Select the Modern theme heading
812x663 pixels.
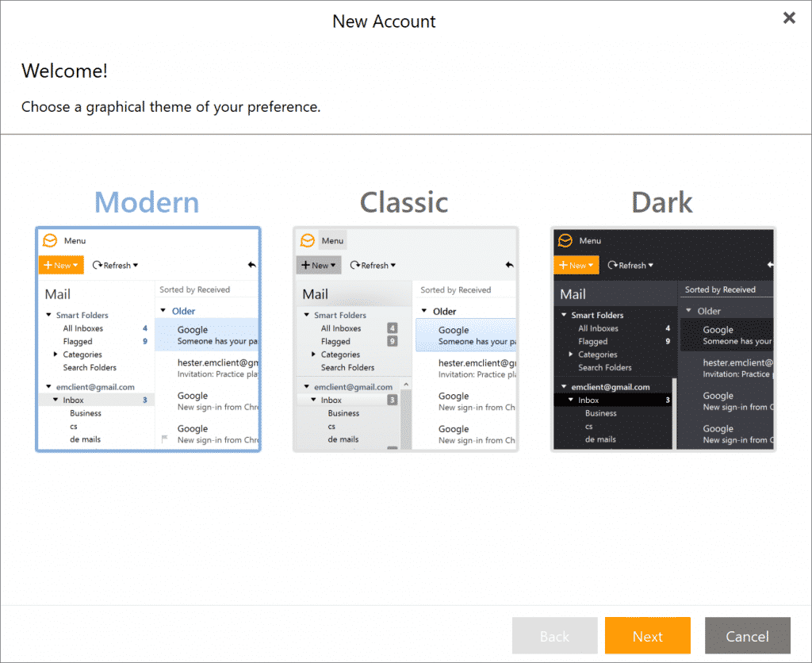pyautogui.click(x=147, y=202)
